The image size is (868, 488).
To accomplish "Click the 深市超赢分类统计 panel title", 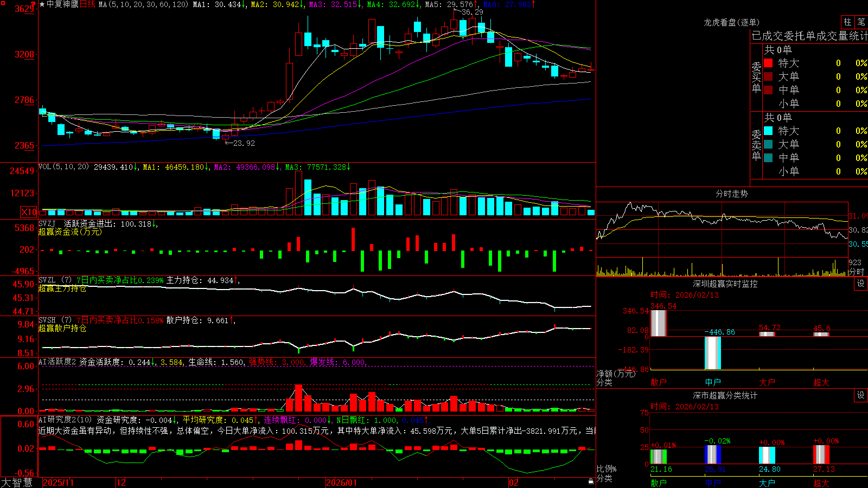I will [725, 395].
